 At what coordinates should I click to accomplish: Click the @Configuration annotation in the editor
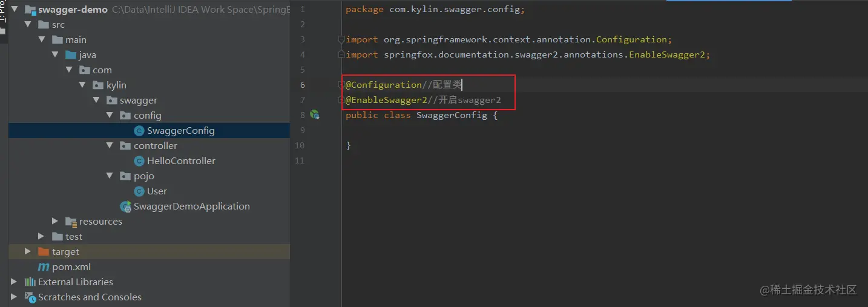pyautogui.click(x=384, y=85)
